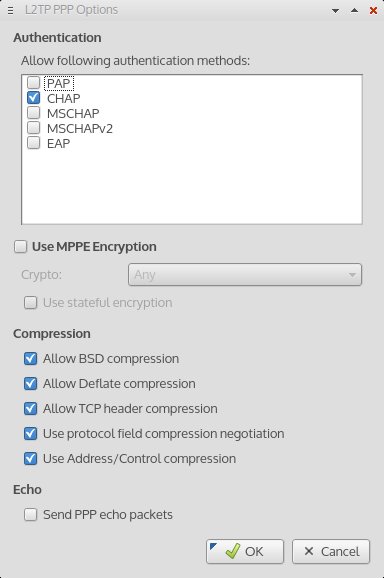Confirm settings with the OK button
The height and width of the screenshot is (578, 384).
click(245, 551)
